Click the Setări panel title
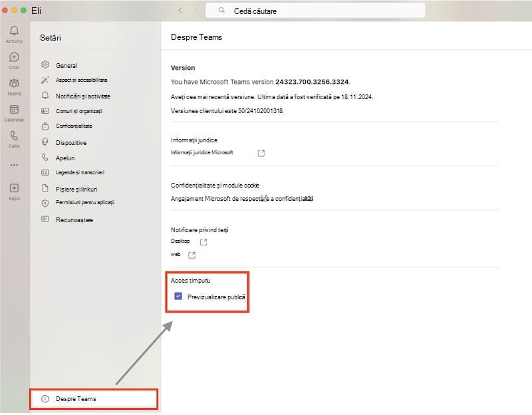532x415 pixels. click(51, 38)
